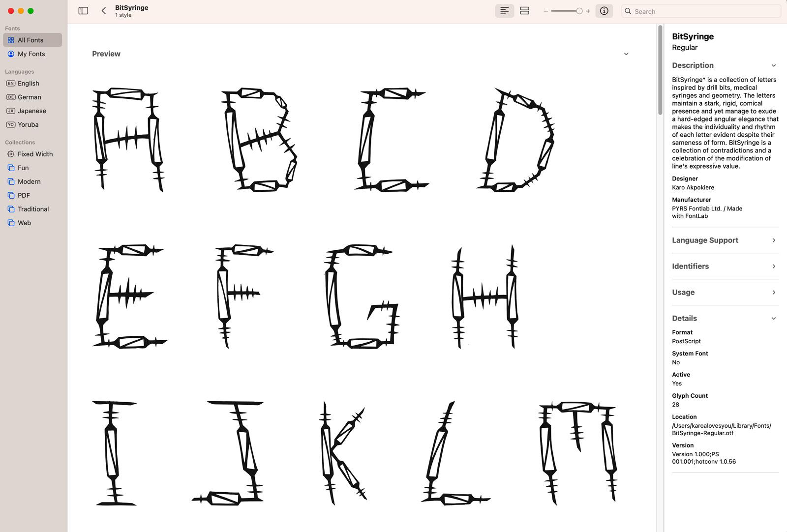Filter by German language

(x=32, y=97)
